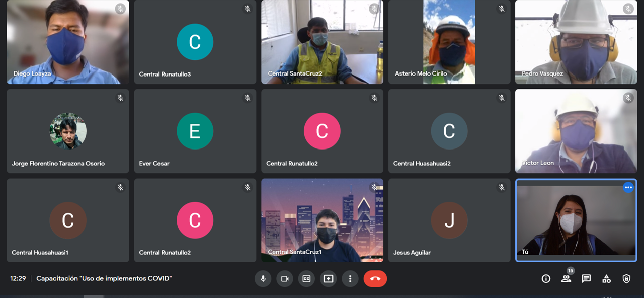The height and width of the screenshot is (298, 644).
Task: Open the host controls shield icon
Action: pos(626,279)
